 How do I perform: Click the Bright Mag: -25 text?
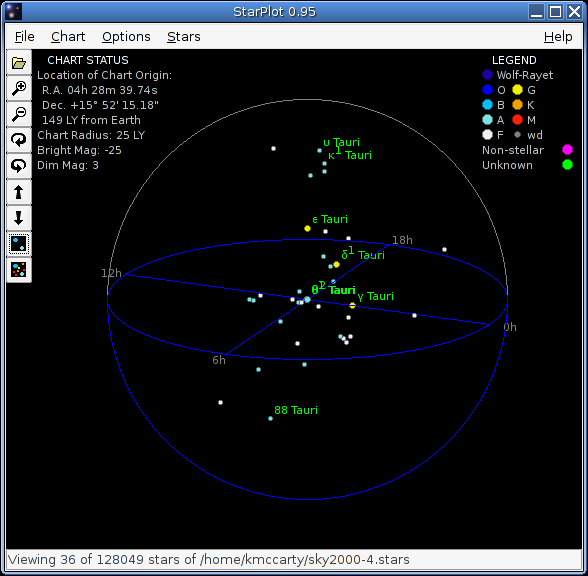point(79,150)
